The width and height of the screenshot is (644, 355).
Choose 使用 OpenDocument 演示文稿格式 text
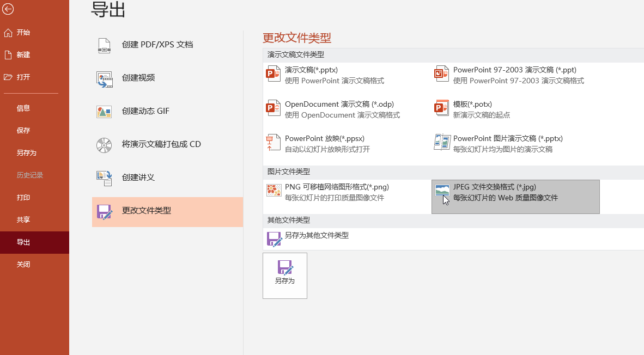click(342, 115)
